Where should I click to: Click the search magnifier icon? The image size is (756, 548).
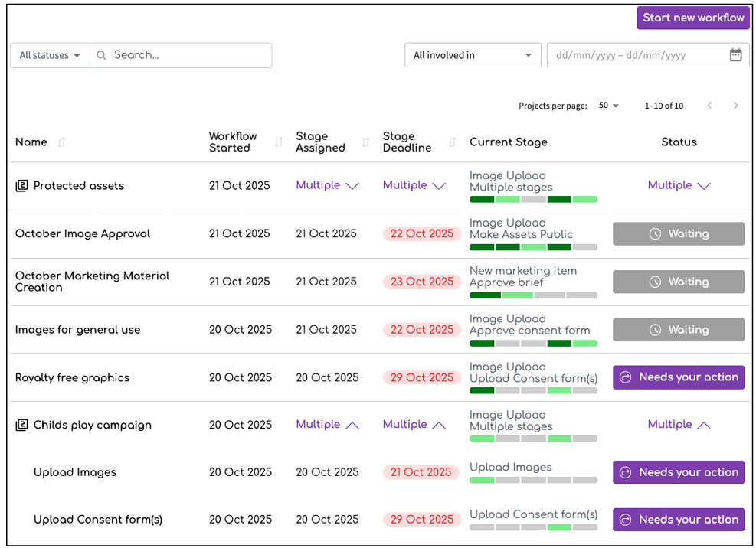pyautogui.click(x=102, y=55)
